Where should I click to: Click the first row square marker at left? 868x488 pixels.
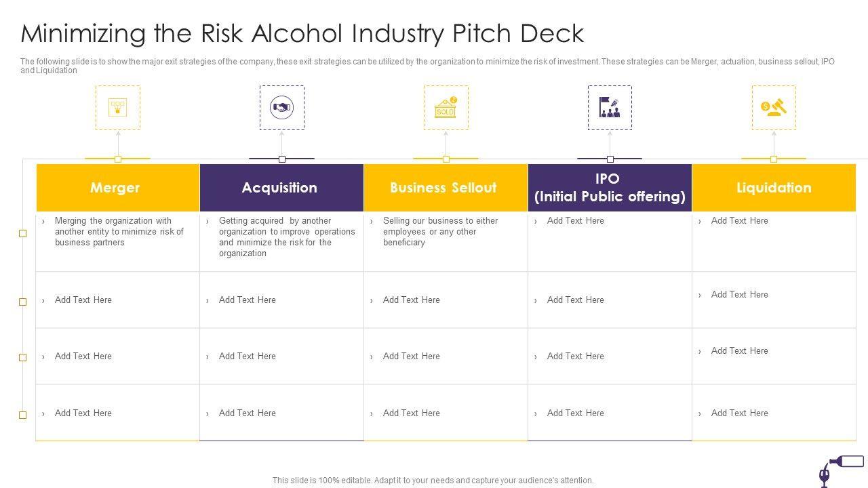[22, 233]
